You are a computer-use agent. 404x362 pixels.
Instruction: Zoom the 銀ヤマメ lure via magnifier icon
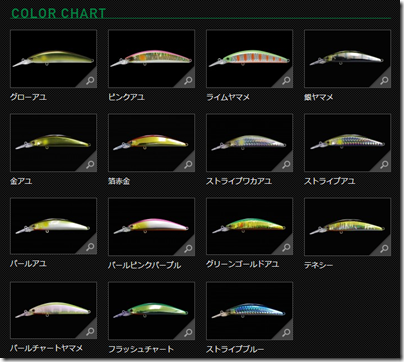[x=384, y=81]
